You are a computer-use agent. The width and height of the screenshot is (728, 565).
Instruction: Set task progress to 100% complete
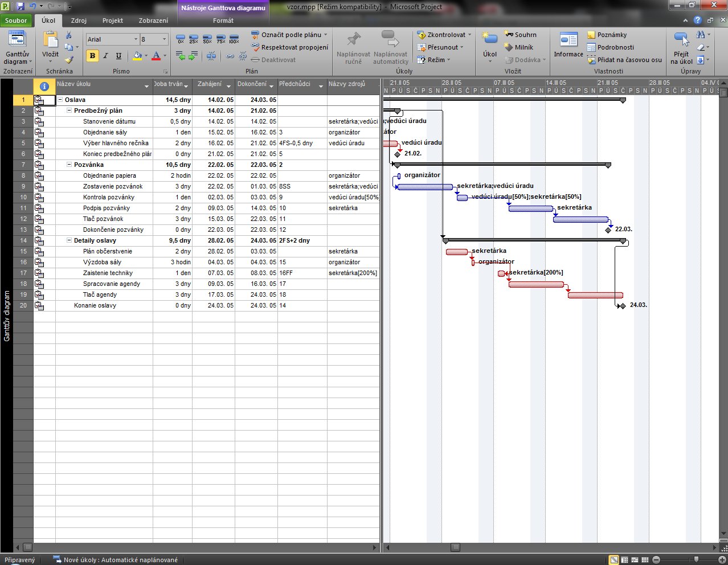(x=234, y=39)
